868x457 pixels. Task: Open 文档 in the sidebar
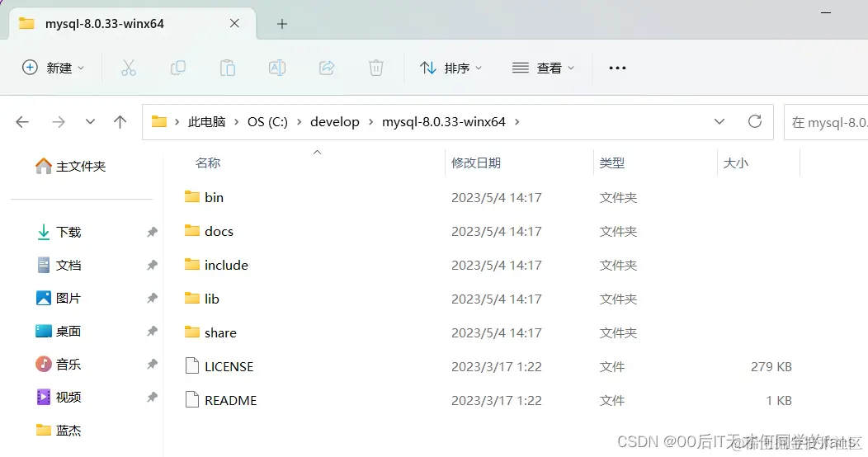[59, 265]
